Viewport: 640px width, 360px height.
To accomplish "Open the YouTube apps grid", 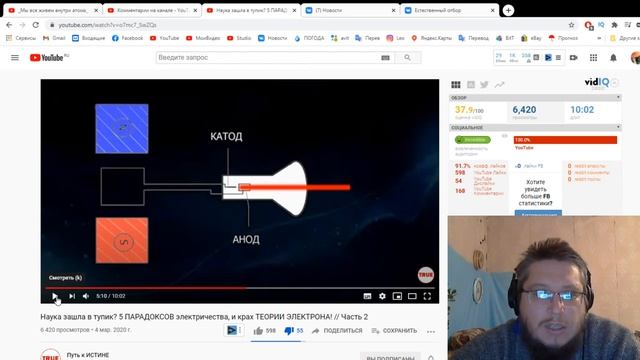I will (593, 58).
